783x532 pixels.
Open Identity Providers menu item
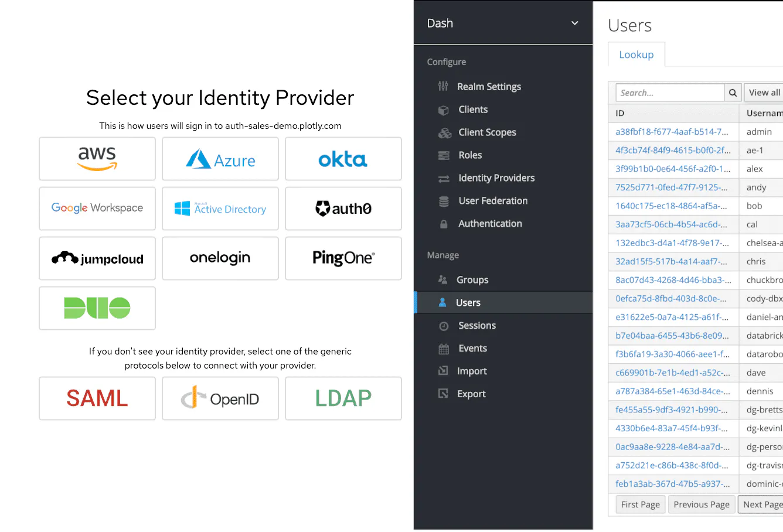[496, 178]
